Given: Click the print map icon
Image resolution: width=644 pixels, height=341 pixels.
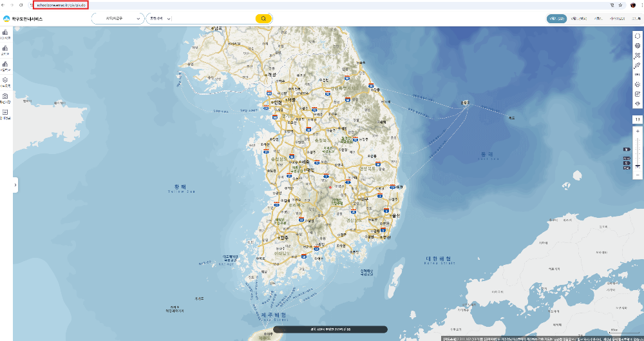Looking at the screenshot, I should point(638,84).
